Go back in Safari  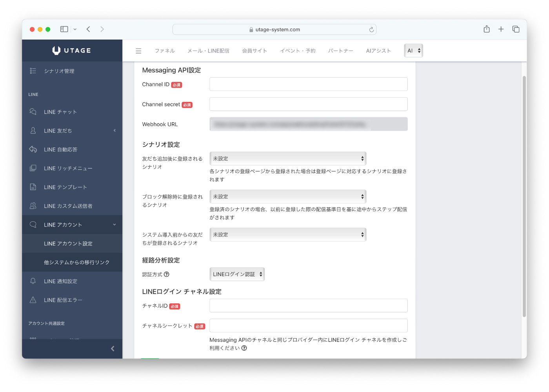88,29
